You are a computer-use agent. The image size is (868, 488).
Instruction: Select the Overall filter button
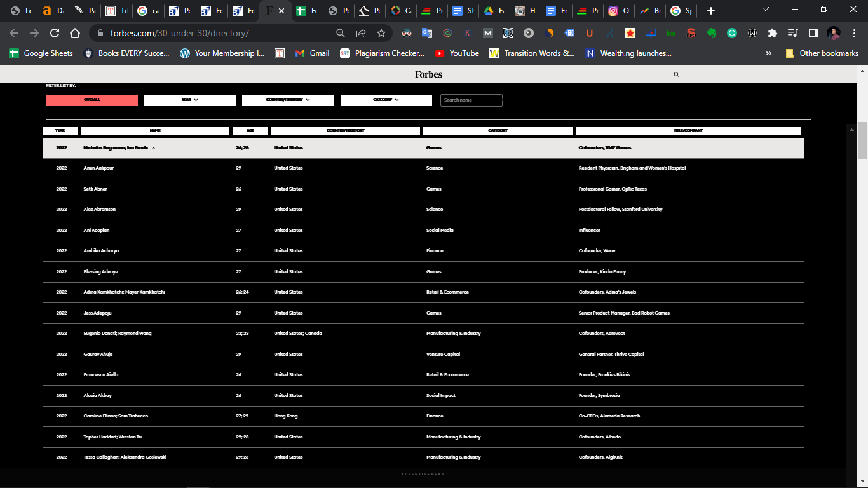click(x=92, y=100)
